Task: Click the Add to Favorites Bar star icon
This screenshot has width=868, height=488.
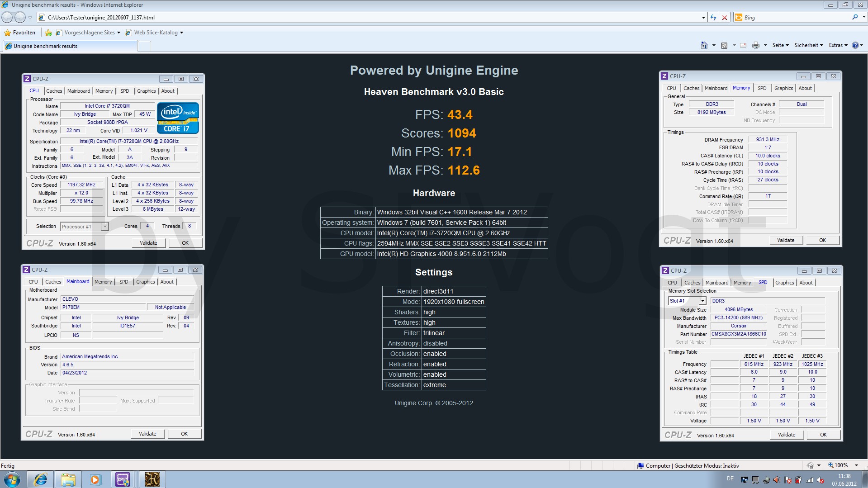Action: [x=48, y=33]
